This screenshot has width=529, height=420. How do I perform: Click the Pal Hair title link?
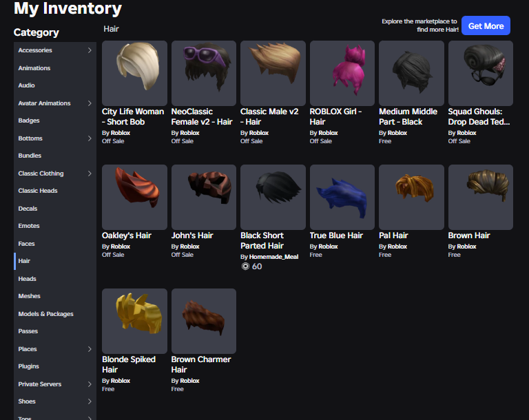click(393, 235)
